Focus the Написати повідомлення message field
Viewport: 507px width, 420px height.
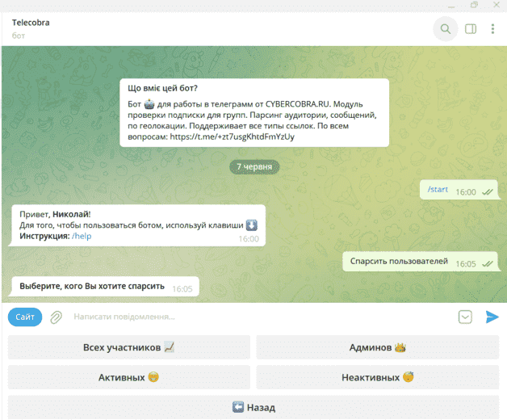point(262,317)
